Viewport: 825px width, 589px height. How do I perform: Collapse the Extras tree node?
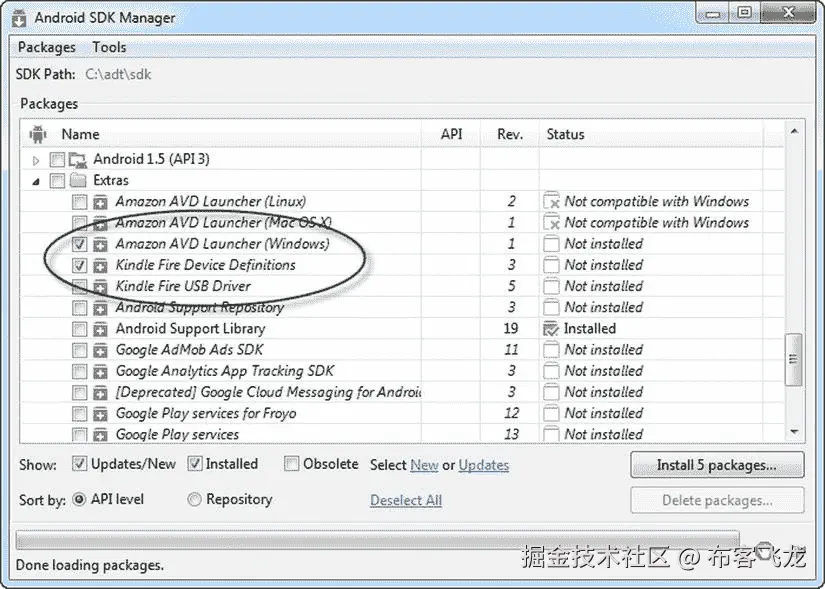tap(36, 182)
